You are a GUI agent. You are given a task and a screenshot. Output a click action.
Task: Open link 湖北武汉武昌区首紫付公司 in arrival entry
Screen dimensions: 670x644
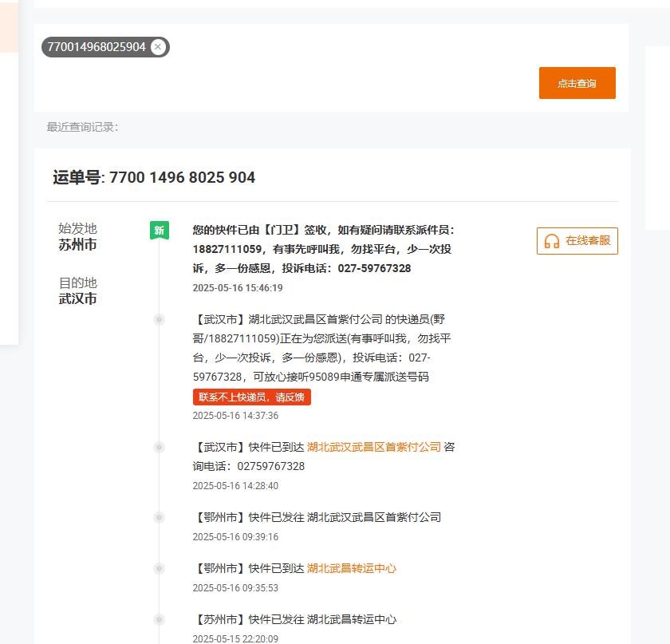tap(373, 447)
